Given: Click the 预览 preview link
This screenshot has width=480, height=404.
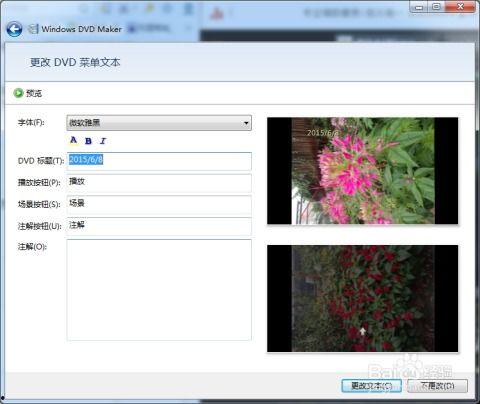Looking at the screenshot, I should 34,93.
